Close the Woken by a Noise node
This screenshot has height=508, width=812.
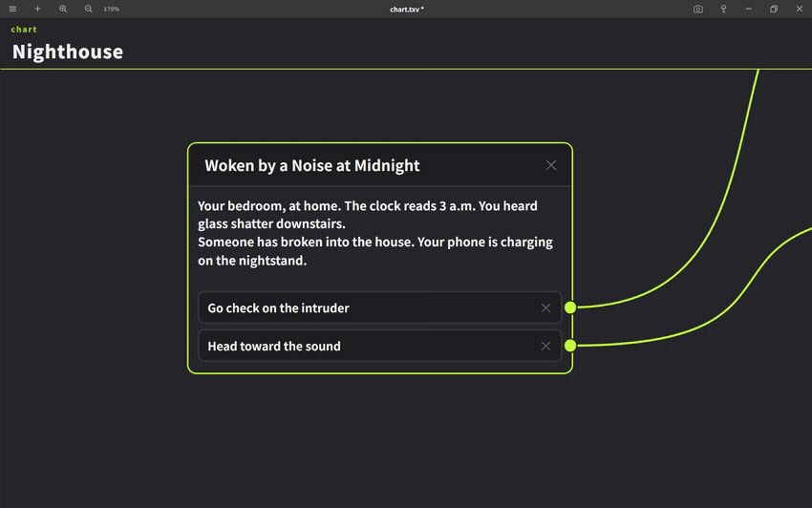coord(551,165)
